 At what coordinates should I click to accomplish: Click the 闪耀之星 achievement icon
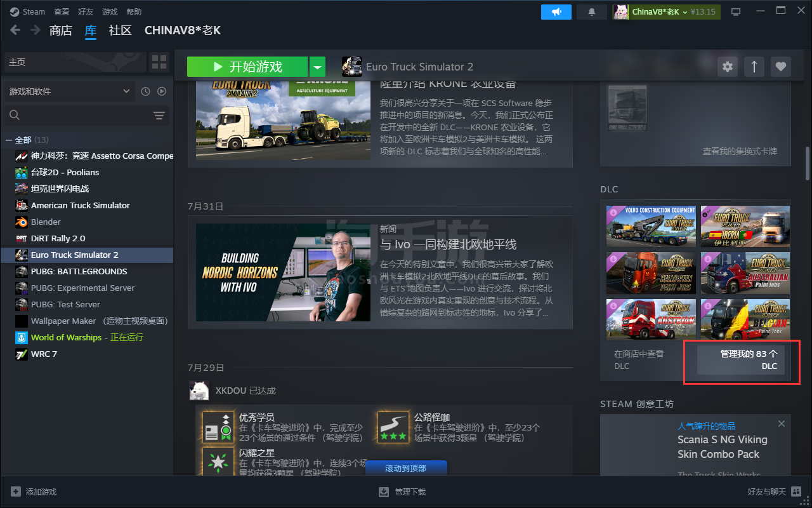click(x=218, y=461)
